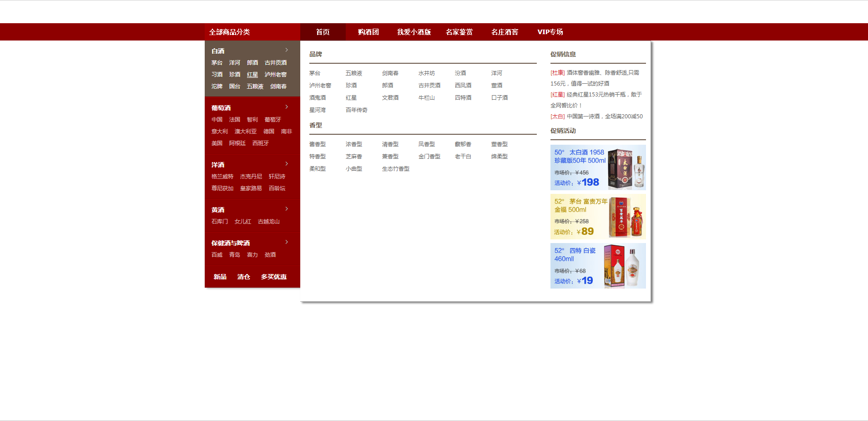
Task: Open the 清仓 clearance link
Action: [244, 277]
